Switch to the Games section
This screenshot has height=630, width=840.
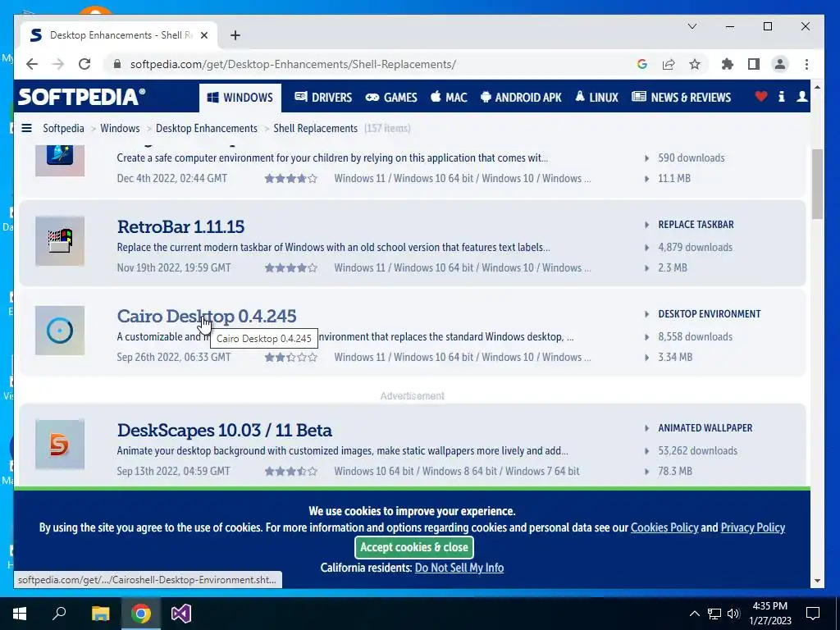[391, 98]
